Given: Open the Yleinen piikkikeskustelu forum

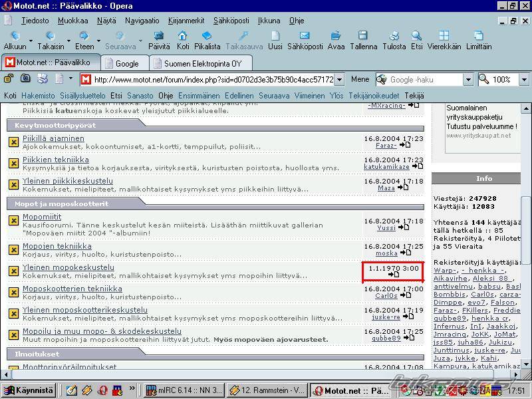Looking at the screenshot, I should pyautogui.click(x=68, y=181).
